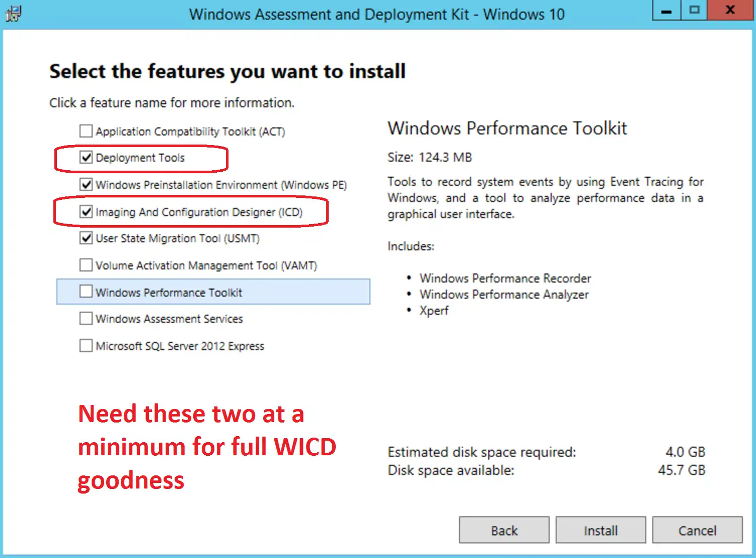Toggle Imaging And Configuration Designer checkbox
Viewport: 756px width, 558px height.
86,212
